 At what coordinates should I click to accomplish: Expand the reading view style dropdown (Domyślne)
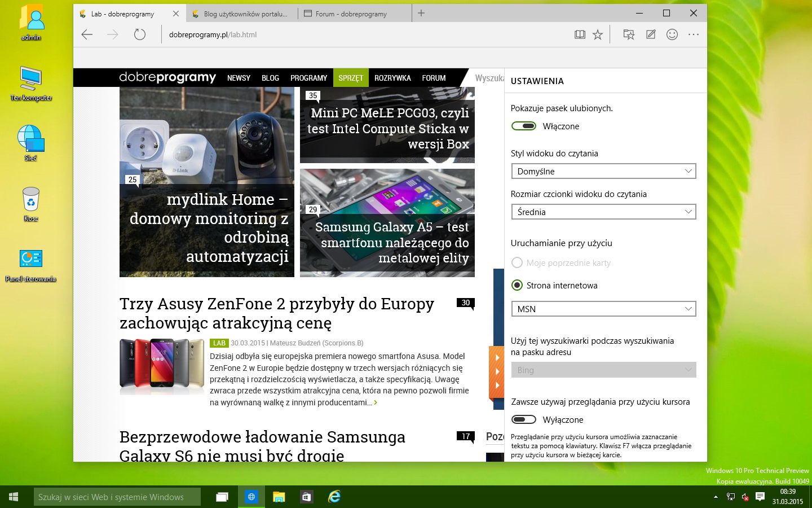(x=603, y=171)
